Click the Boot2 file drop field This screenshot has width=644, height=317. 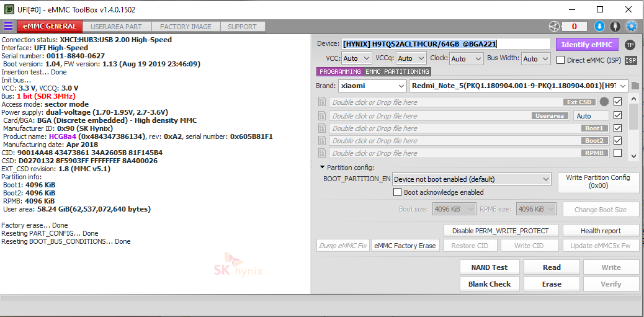pyautogui.click(x=469, y=140)
